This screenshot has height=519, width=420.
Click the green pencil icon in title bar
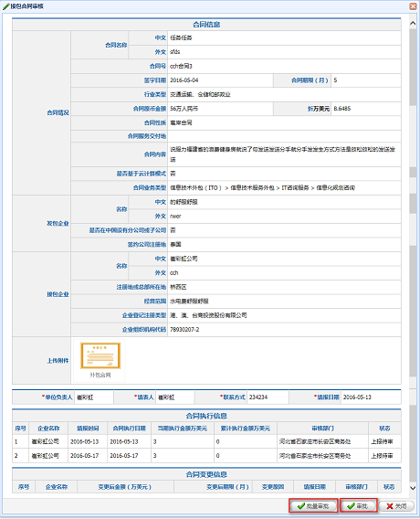[6, 6]
